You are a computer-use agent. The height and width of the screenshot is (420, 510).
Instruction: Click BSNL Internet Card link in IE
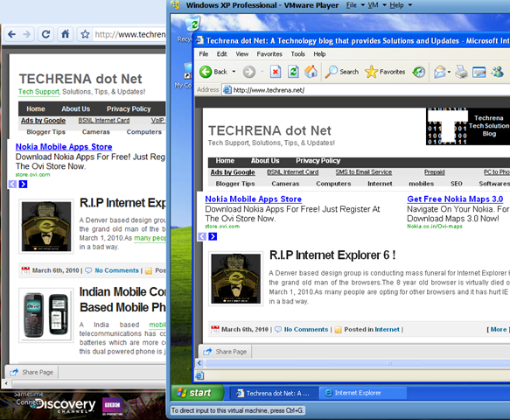click(x=293, y=172)
